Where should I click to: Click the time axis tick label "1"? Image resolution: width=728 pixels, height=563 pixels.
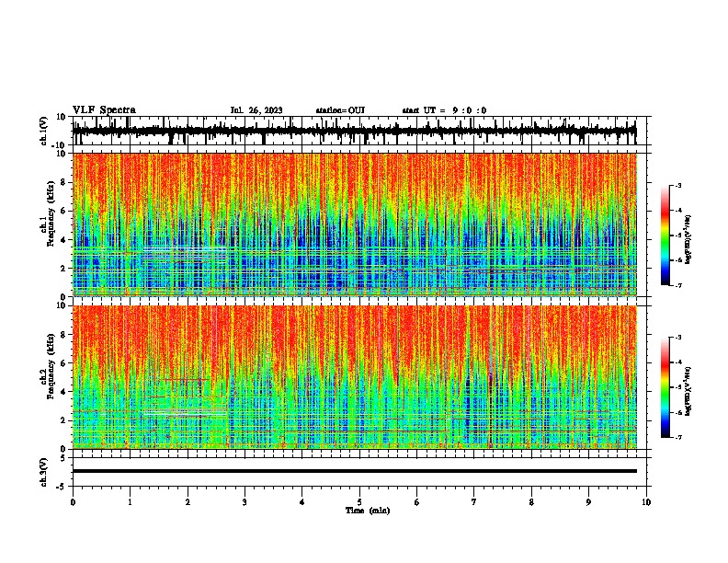[x=130, y=502]
